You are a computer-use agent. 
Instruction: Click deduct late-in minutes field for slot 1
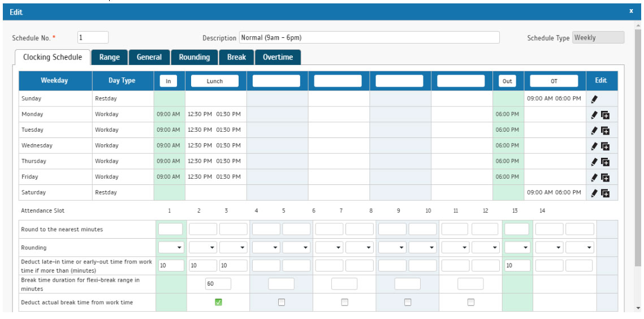(171, 266)
